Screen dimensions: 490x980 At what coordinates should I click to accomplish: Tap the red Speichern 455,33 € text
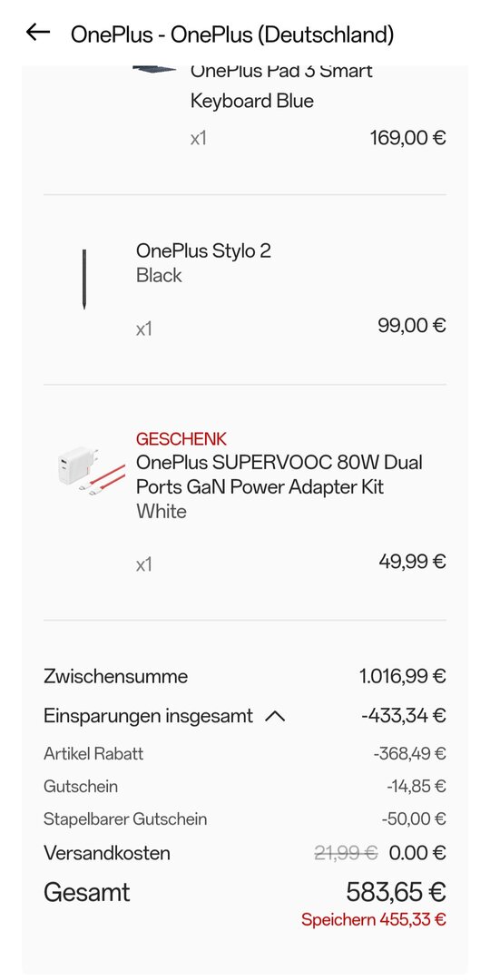click(x=374, y=920)
